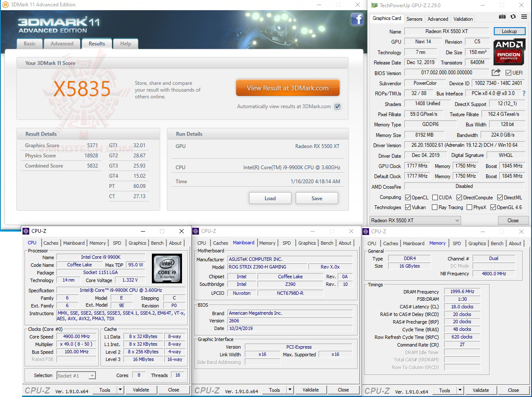Open the Help tab in 3DMark 11
532x397 pixels.
[x=126, y=44]
